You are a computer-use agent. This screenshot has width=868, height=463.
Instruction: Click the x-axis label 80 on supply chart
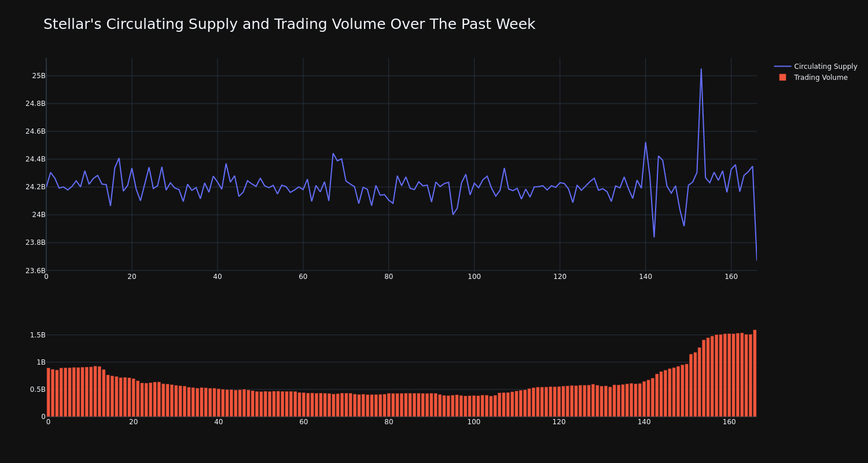389,277
